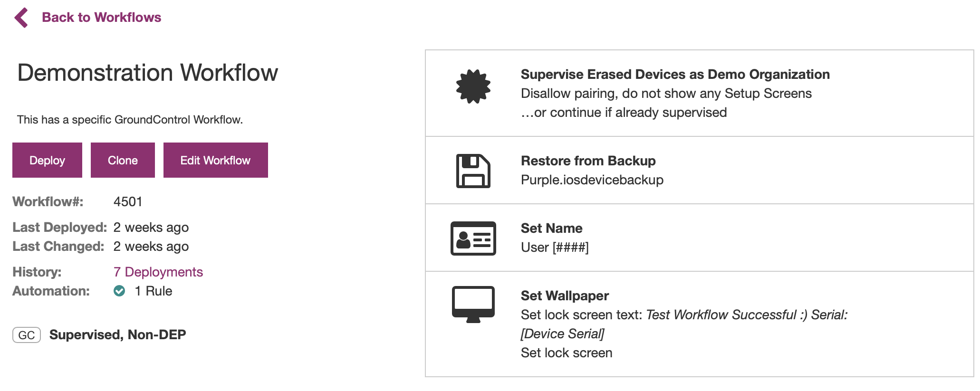Click the GC badge label

pyautogui.click(x=27, y=335)
